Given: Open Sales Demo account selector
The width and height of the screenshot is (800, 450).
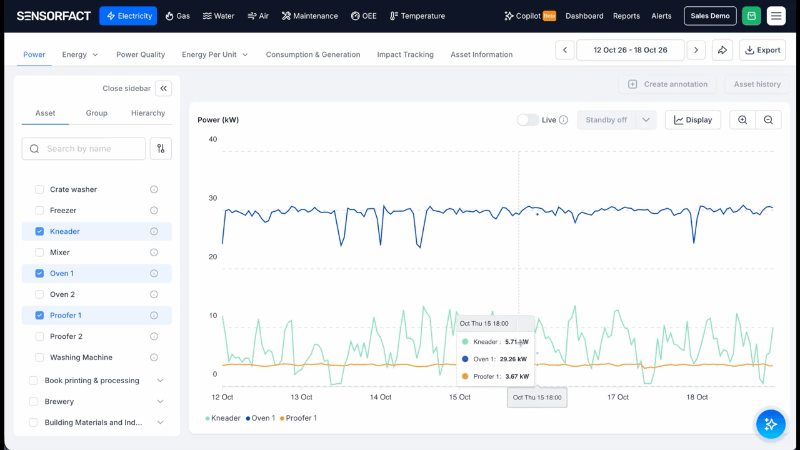Looking at the screenshot, I should click(710, 16).
